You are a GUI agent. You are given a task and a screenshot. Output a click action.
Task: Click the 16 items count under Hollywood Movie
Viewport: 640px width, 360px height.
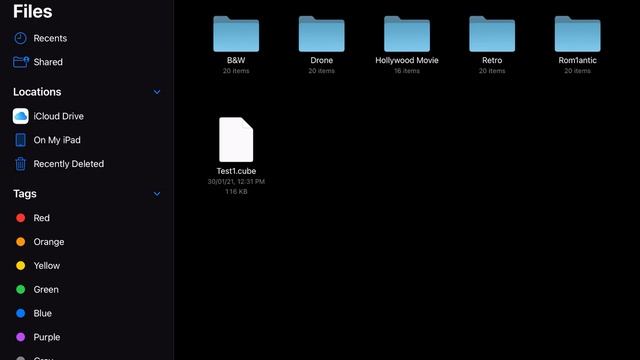point(407,71)
